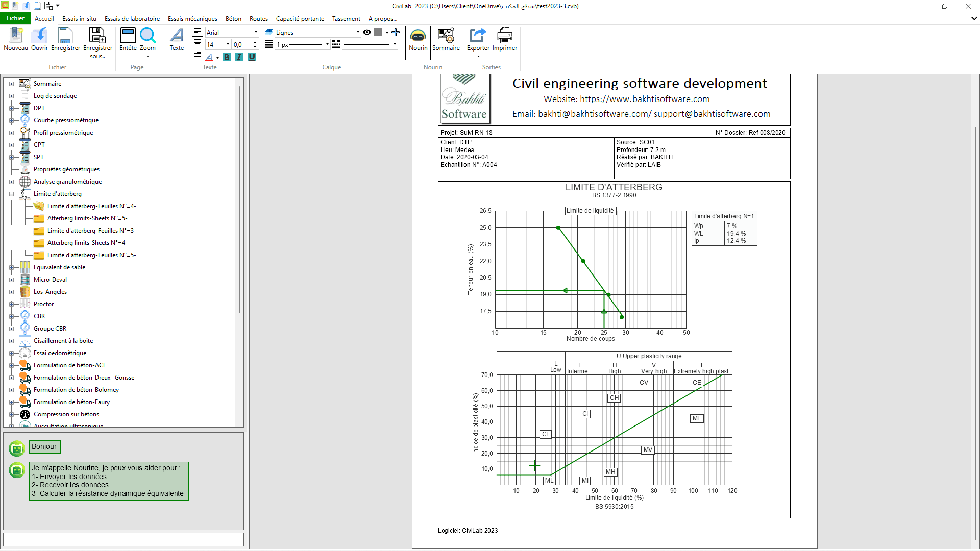Print the report with Imprimer
This screenshot has height=551, width=980.
pos(505,39)
